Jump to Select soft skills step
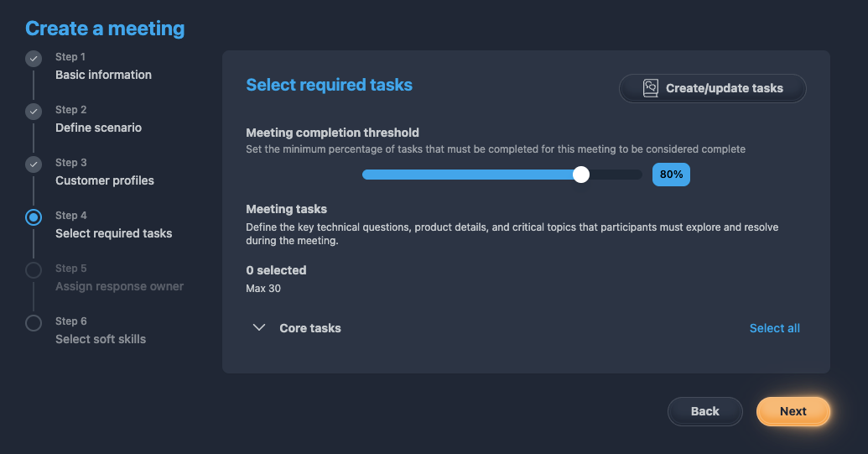 (101, 339)
